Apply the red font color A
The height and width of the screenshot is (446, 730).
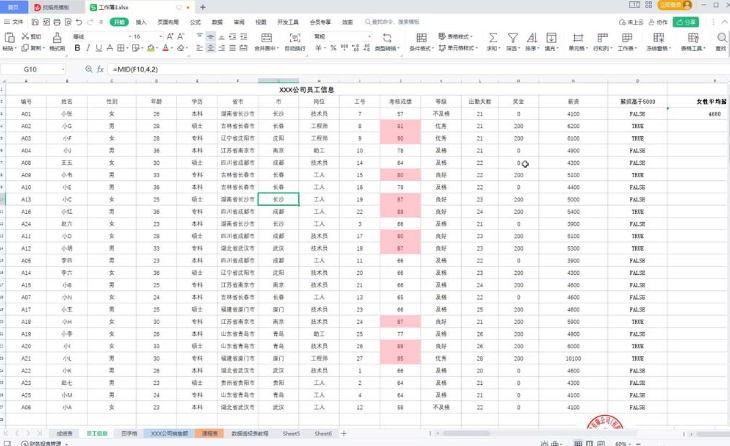coord(166,48)
